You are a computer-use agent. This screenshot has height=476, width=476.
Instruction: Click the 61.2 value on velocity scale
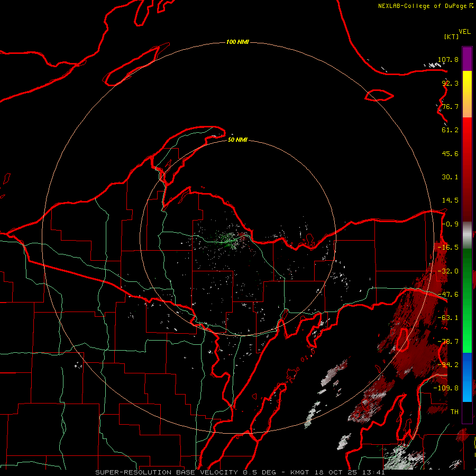[x=450, y=130]
